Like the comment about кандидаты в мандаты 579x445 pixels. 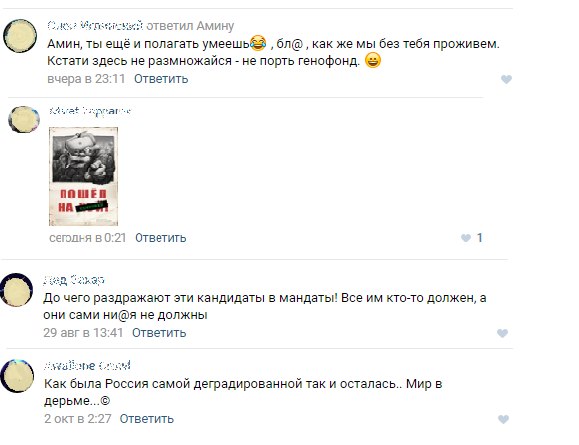(502, 333)
